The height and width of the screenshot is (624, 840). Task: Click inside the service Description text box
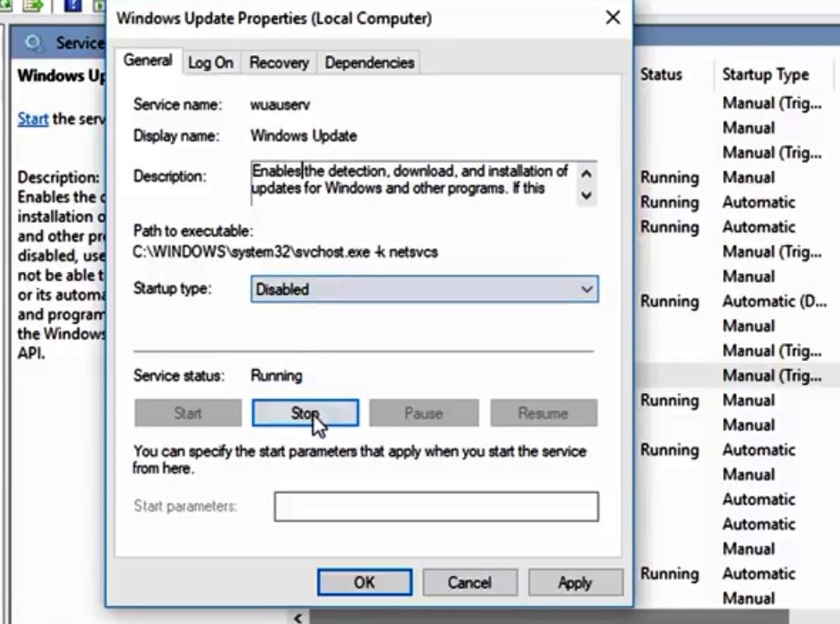(x=412, y=183)
